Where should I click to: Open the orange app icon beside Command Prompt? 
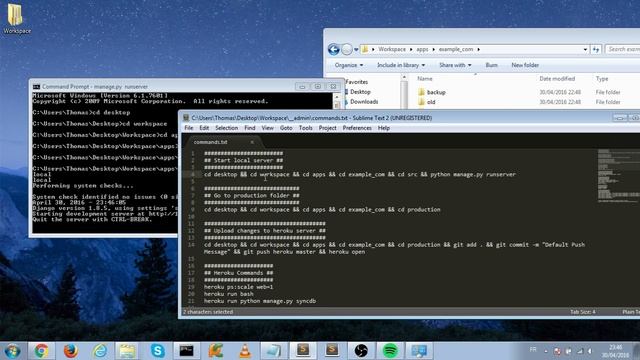[x=216, y=351]
